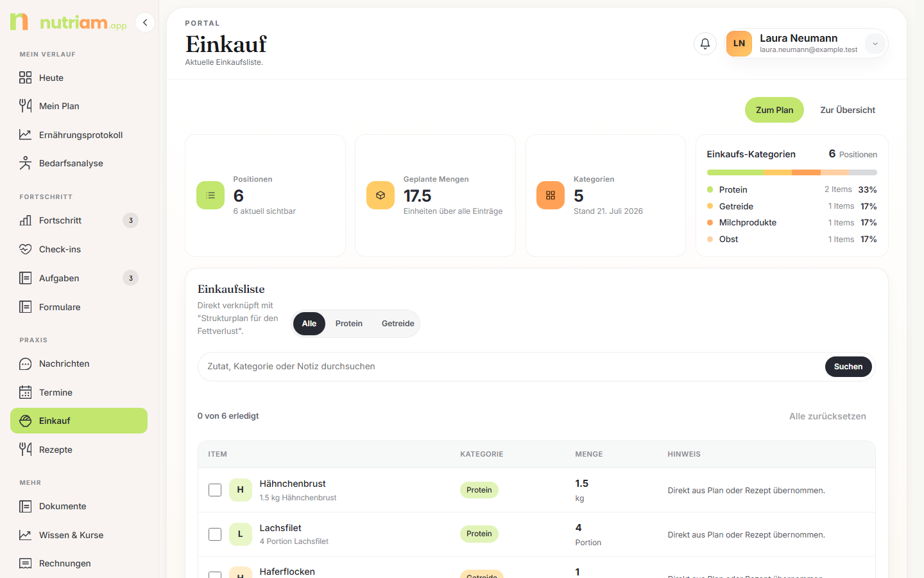
Task: Click the Milchprodukte orange legend dot
Action: click(710, 223)
